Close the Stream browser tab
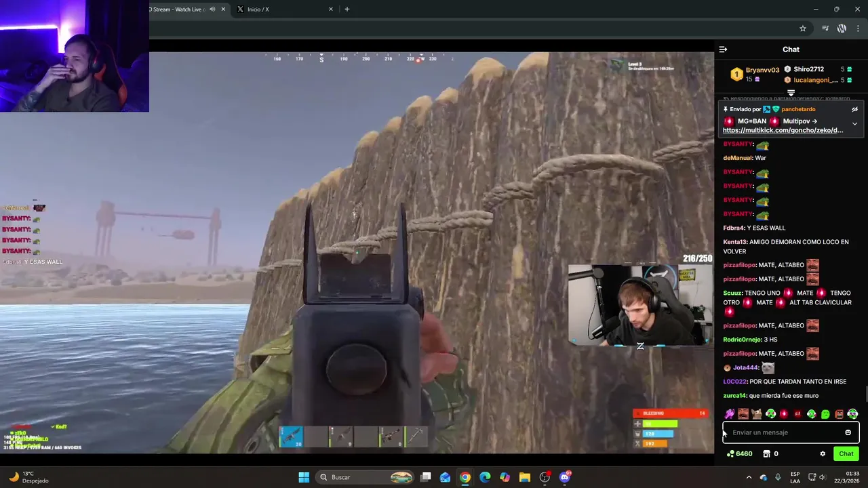Image resolution: width=868 pixels, height=488 pixels. click(223, 9)
